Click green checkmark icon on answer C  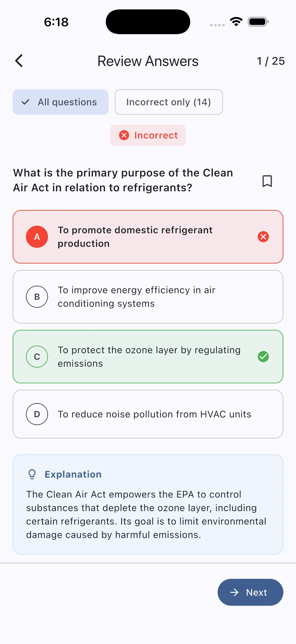pos(263,356)
